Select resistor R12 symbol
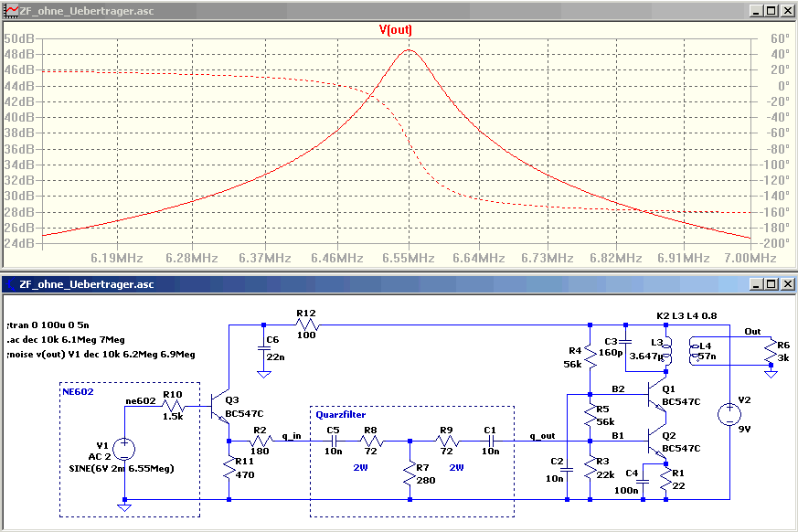The height and width of the screenshot is (532, 798). (306, 325)
